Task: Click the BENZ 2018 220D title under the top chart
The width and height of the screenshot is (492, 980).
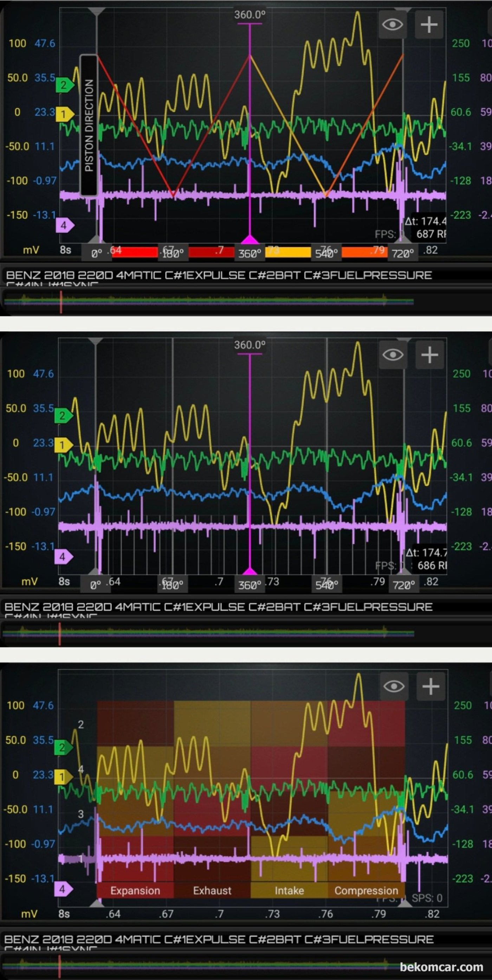Action: [219, 275]
